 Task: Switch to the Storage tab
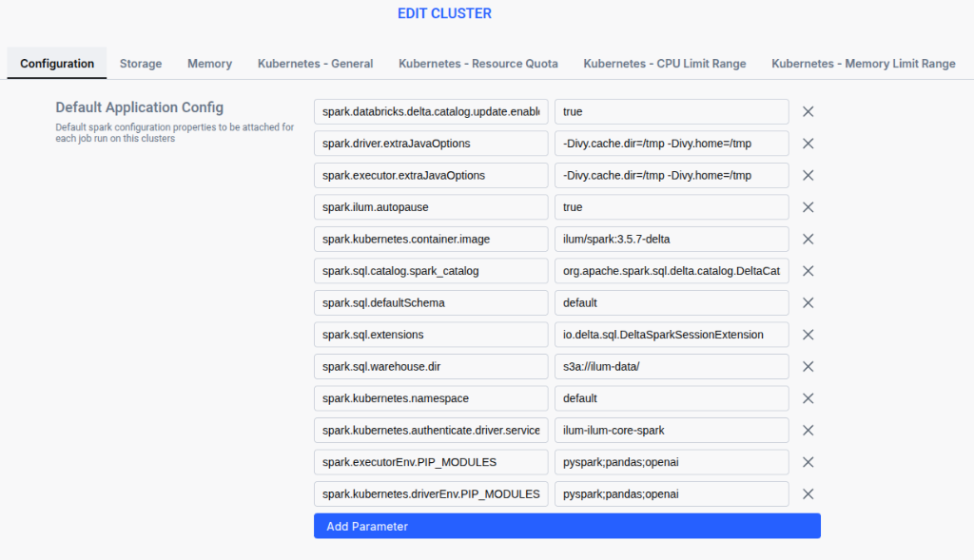point(141,64)
